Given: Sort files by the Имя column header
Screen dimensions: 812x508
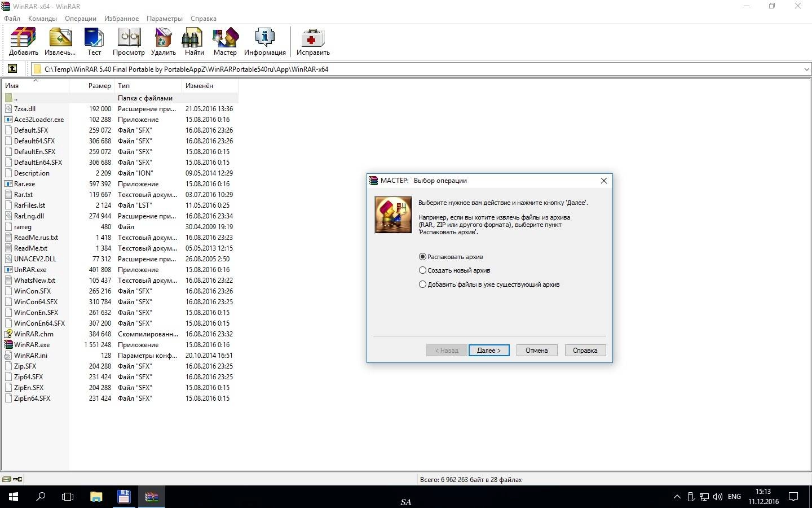Looking at the screenshot, I should tap(36, 86).
